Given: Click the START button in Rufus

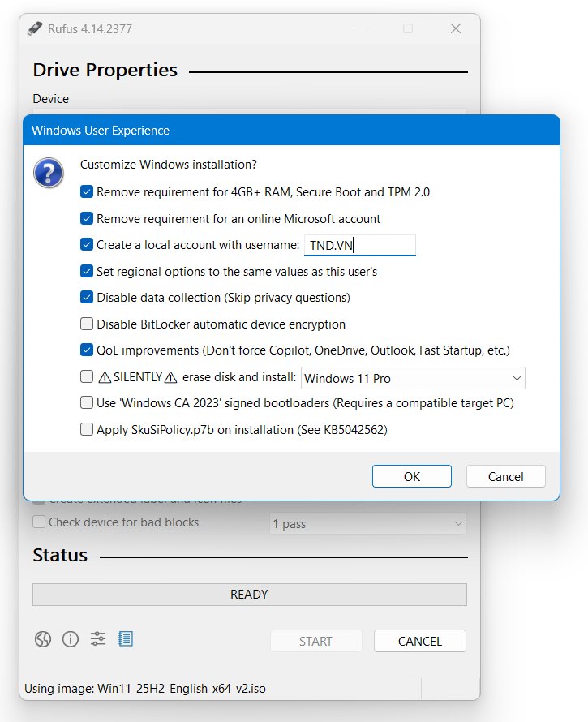Looking at the screenshot, I should pos(315,641).
